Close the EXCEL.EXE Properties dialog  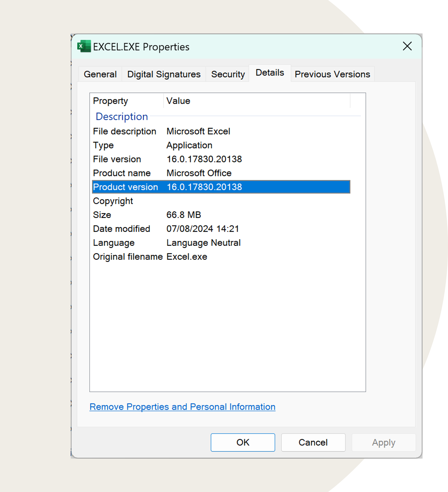[x=407, y=46]
